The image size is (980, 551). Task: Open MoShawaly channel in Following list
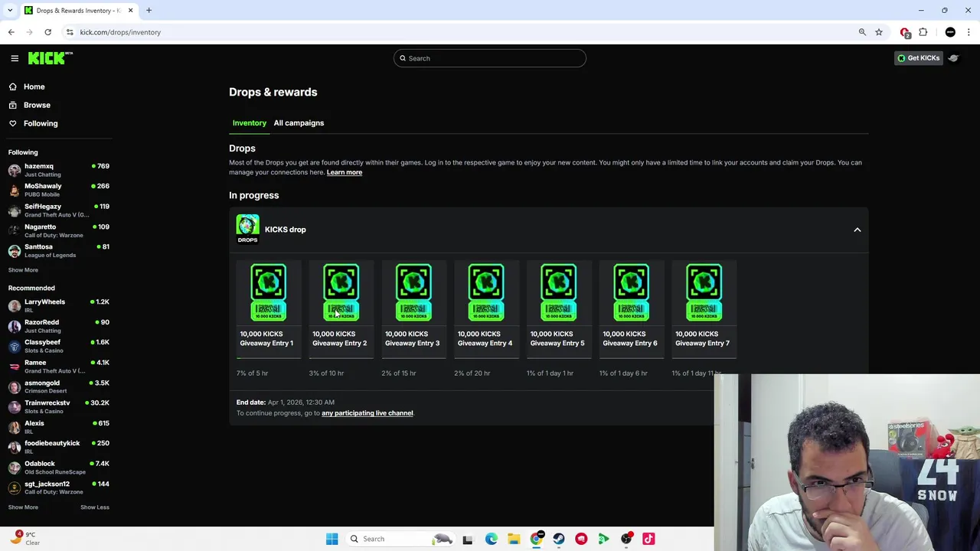click(58, 190)
